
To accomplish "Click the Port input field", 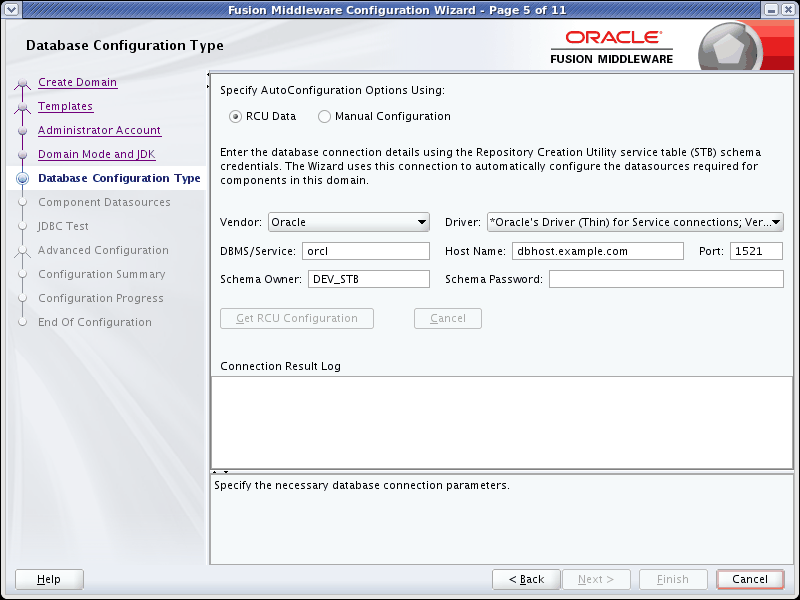I will tap(756, 251).
